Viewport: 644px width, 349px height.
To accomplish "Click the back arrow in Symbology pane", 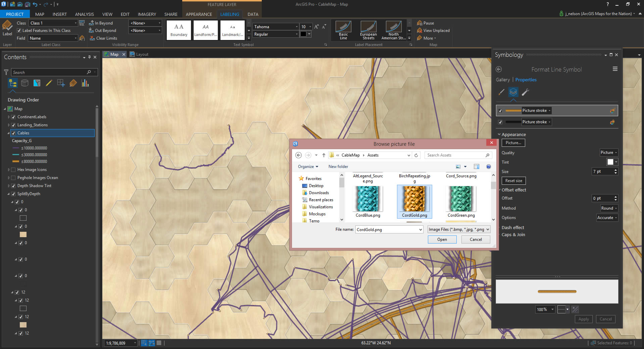I will 499,69.
